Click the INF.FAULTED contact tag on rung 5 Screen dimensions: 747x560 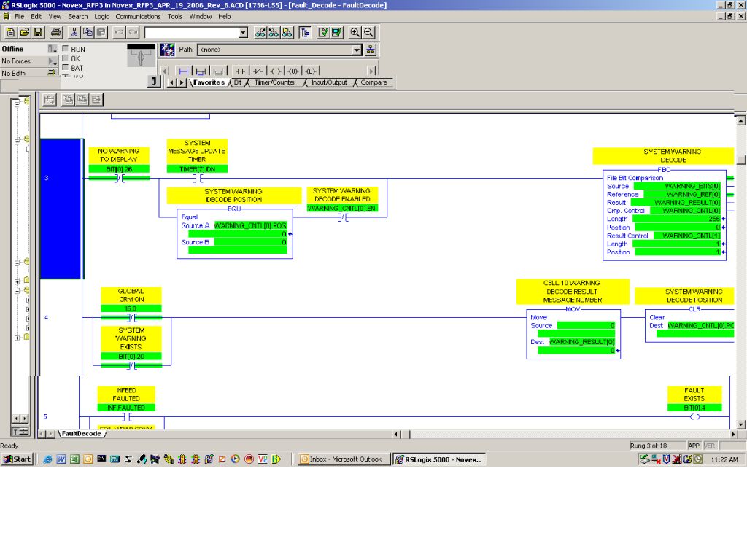point(126,408)
